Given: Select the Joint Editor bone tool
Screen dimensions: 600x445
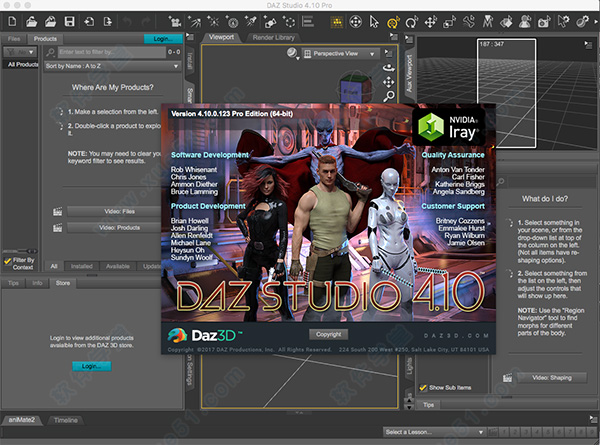Looking at the screenshot, I should coord(468,22).
